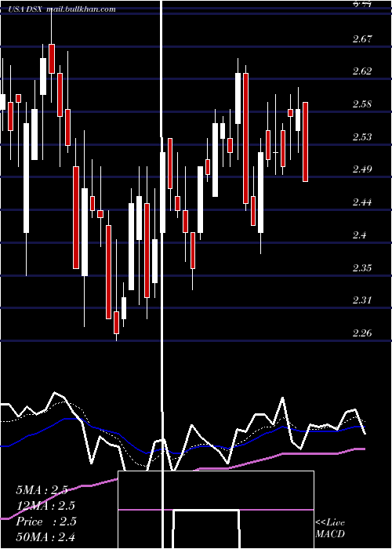
Task: Click the 'USA DSX mail.bullkhan.com' chart title
Action: click(62, 9)
